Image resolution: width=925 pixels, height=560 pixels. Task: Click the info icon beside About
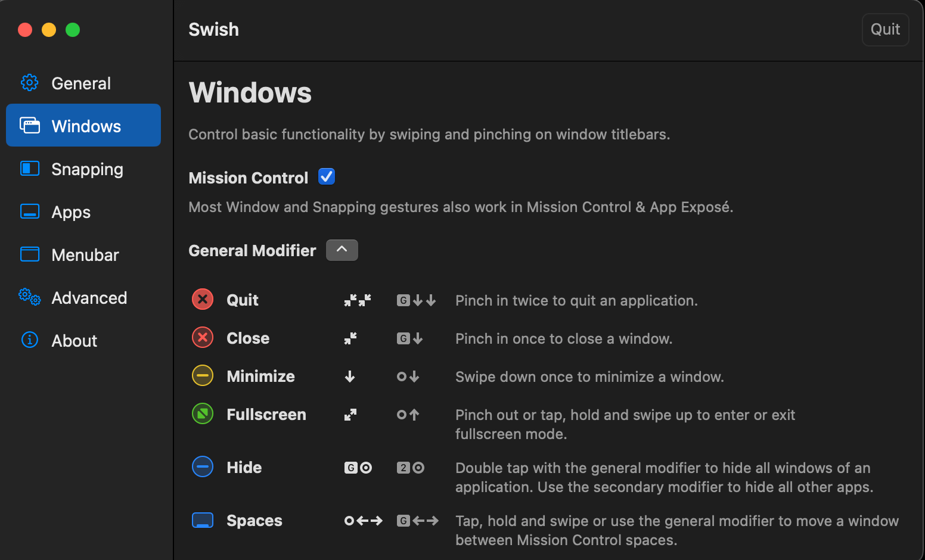pos(30,340)
